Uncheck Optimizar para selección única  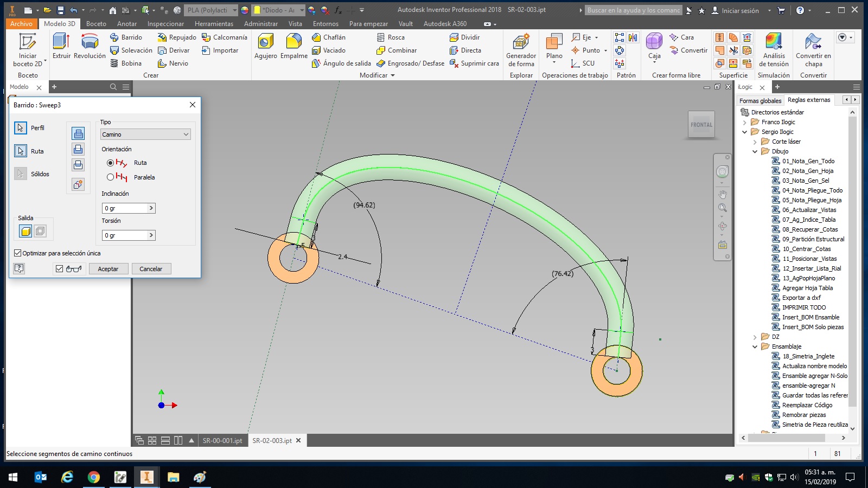(17, 253)
